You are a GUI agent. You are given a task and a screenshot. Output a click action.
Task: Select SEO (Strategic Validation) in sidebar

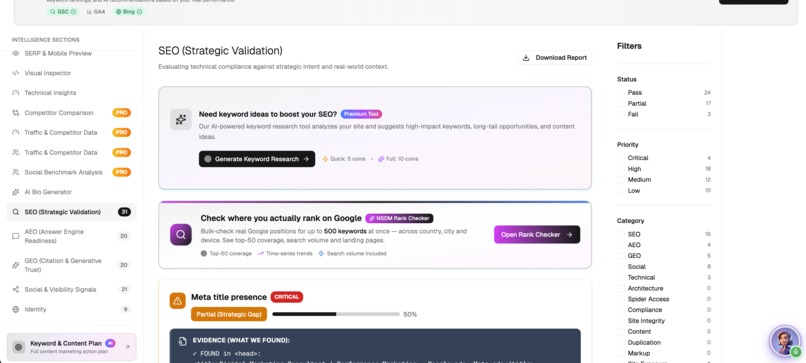click(71, 212)
